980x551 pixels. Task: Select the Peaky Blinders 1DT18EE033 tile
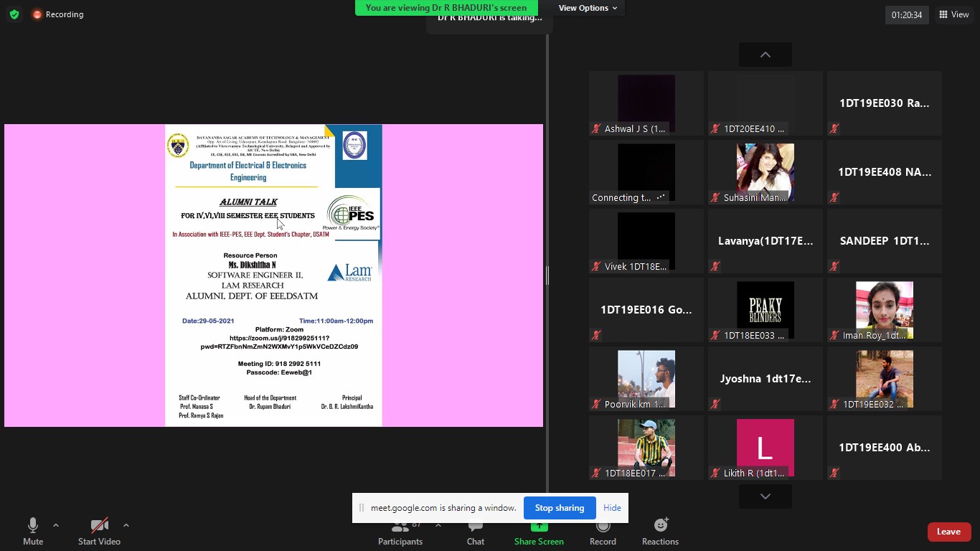point(765,310)
